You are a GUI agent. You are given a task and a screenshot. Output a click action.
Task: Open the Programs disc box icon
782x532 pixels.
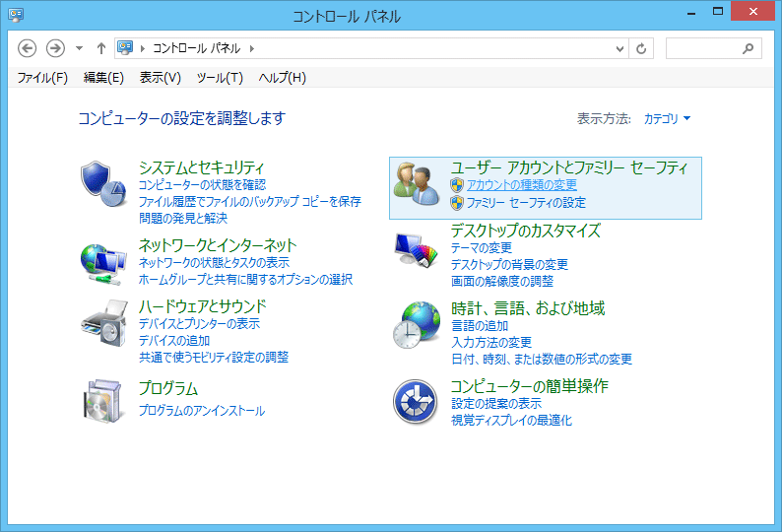(103, 401)
